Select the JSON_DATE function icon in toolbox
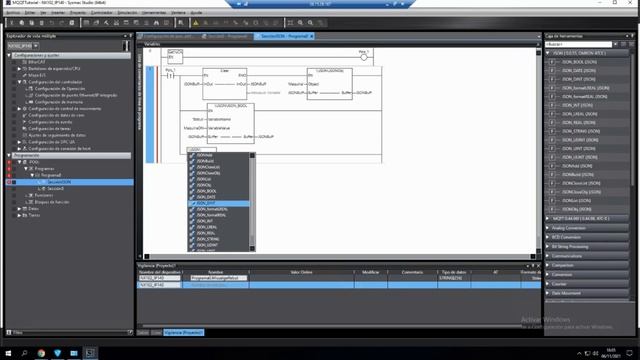The image size is (640, 360). pyautogui.click(x=552, y=71)
